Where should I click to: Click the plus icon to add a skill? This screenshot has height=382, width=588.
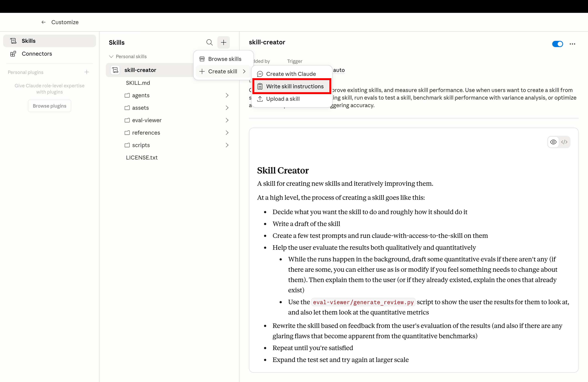click(223, 42)
